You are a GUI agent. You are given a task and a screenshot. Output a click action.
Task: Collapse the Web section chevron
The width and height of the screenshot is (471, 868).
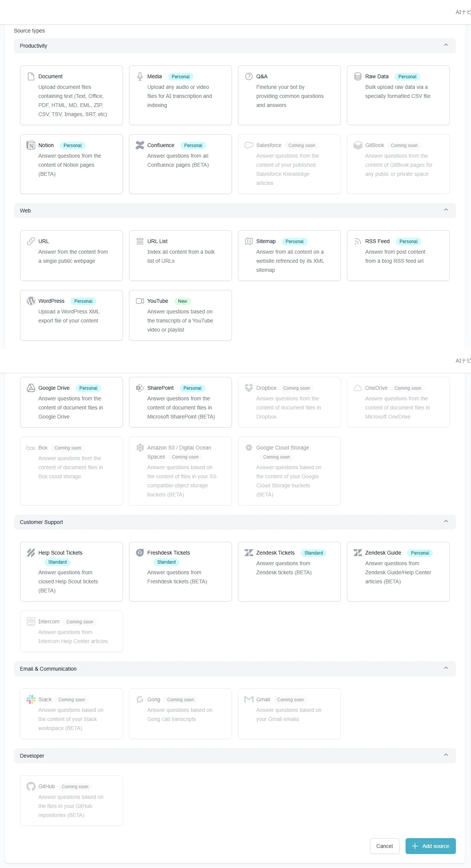(x=446, y=210)
